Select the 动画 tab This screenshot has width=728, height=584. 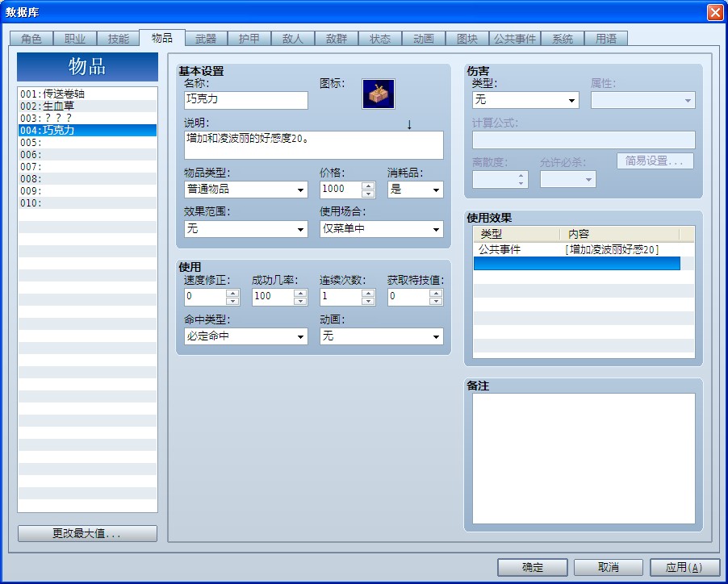(424, 39)
